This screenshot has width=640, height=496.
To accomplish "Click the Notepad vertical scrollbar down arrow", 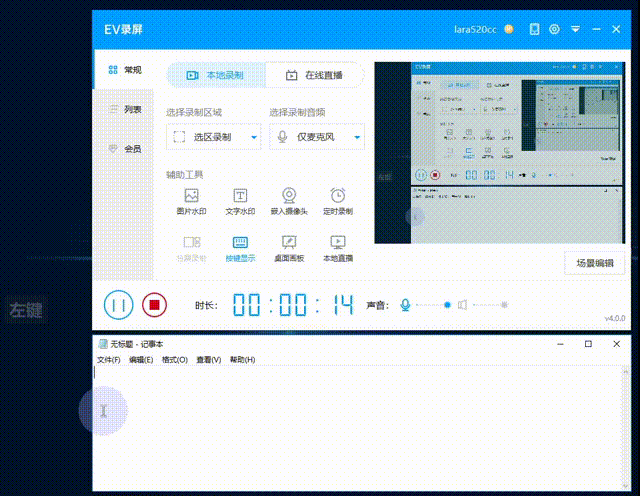I will click(x=625, y=485).
